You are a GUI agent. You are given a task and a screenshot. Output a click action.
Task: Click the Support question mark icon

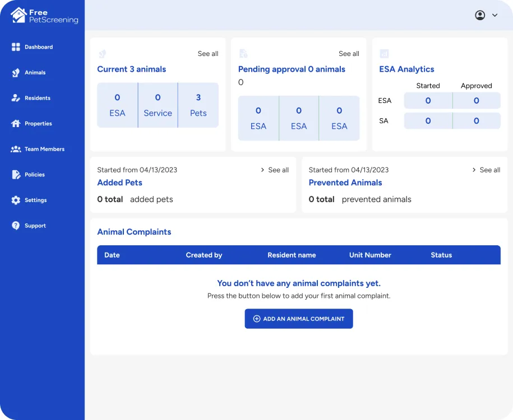click(16, 226)
